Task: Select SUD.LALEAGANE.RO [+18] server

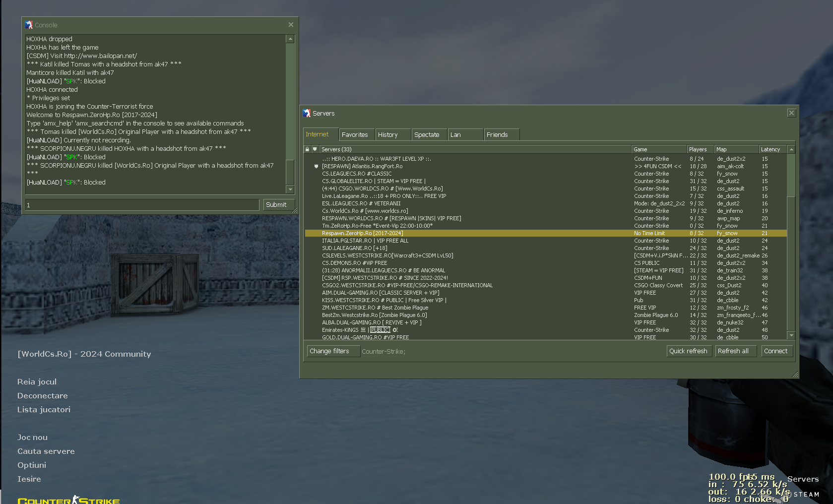Action: click(x=546, y=248)
